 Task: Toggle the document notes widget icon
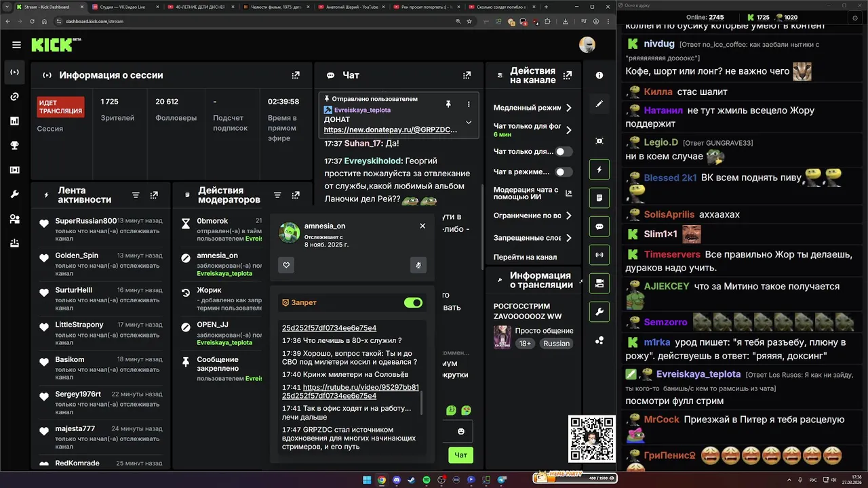tap(599, 198)
